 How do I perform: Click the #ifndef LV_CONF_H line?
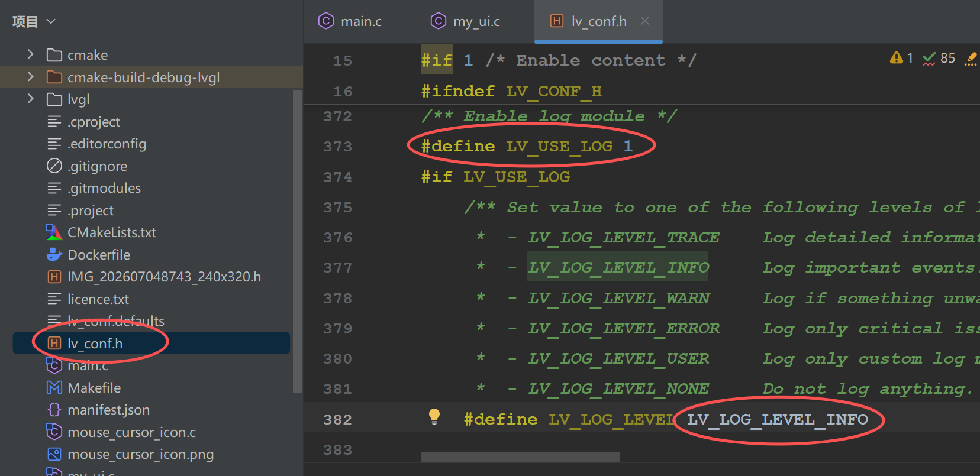[511, 91]
